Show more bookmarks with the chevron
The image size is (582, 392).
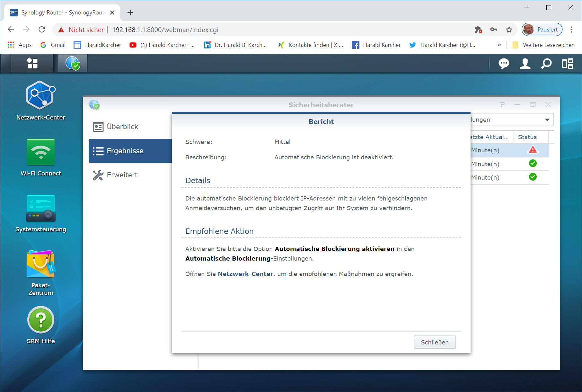tap(499, 45)
